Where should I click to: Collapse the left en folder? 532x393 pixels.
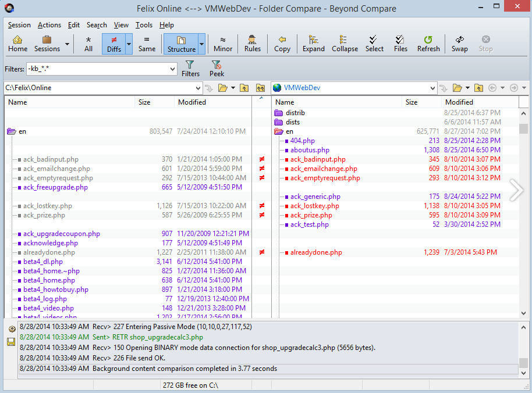point(12,131)
